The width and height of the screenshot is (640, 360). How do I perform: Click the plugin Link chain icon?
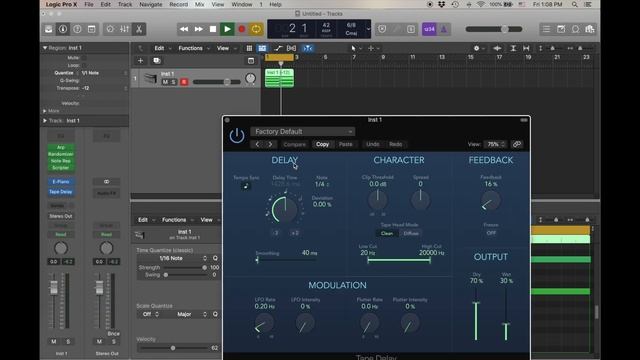517,144
